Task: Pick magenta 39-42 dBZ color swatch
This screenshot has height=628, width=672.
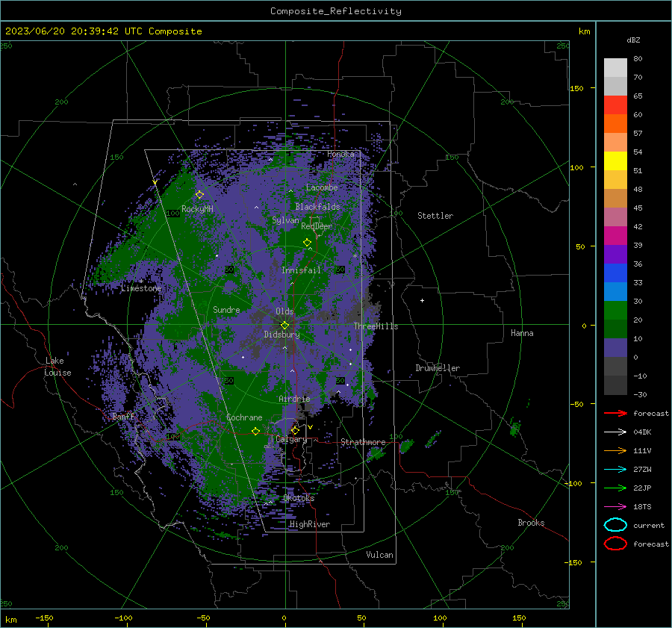Action: pos(615,236)
